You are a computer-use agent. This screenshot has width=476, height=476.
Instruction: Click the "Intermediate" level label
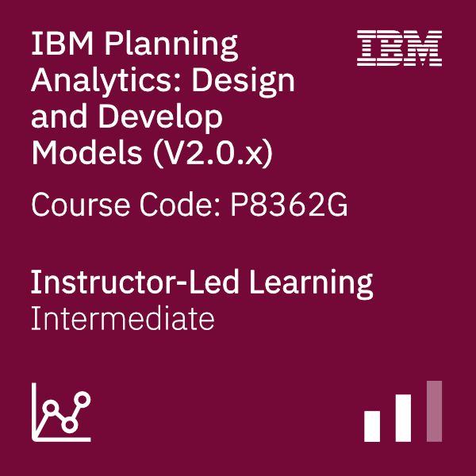[x=123, y=318]
